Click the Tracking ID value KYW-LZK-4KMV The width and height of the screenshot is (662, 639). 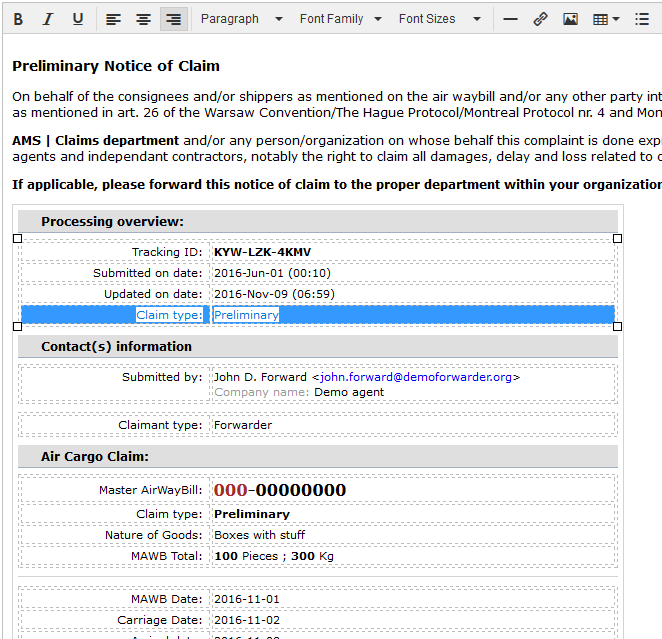(x=262, y=252)
